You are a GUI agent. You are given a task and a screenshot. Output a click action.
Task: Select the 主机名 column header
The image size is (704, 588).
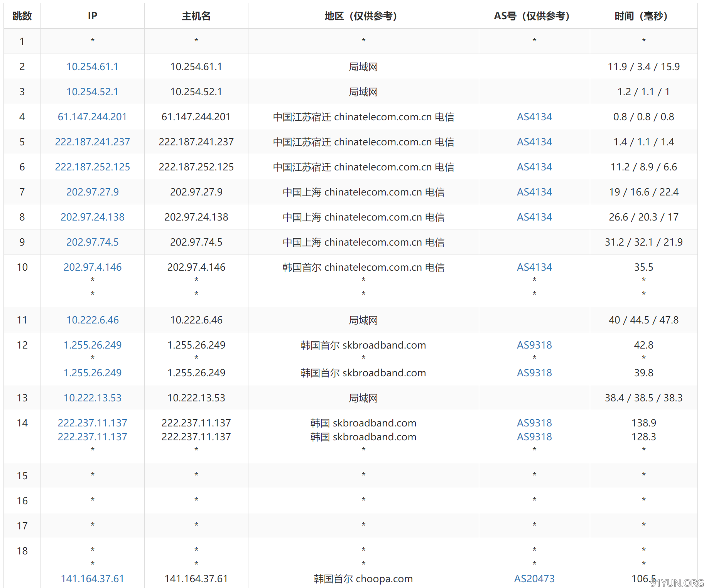196,16
